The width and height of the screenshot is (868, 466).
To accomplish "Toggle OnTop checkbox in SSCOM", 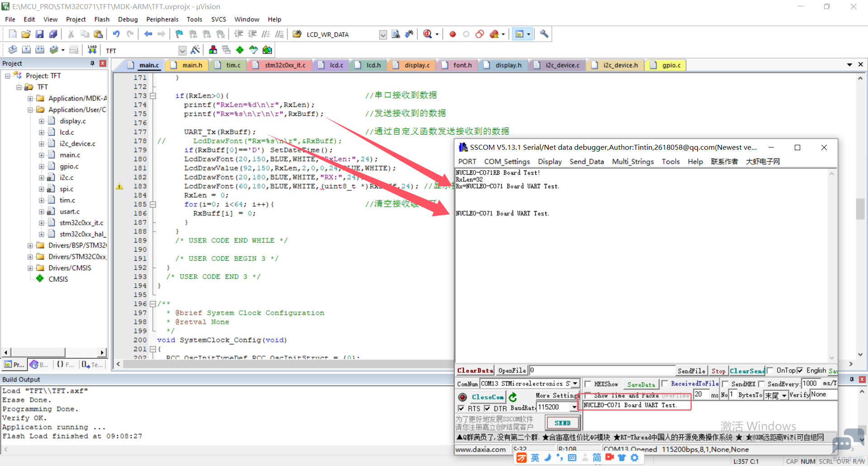I will [x=770, y=370].
